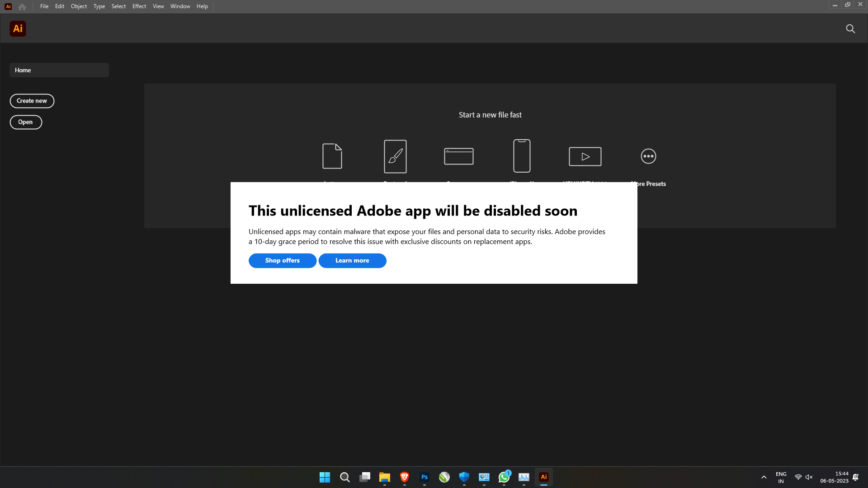Screen dimensions: 868x488
Task: Open the picture app icon left of Illustrator
Action: pos(524,477)
